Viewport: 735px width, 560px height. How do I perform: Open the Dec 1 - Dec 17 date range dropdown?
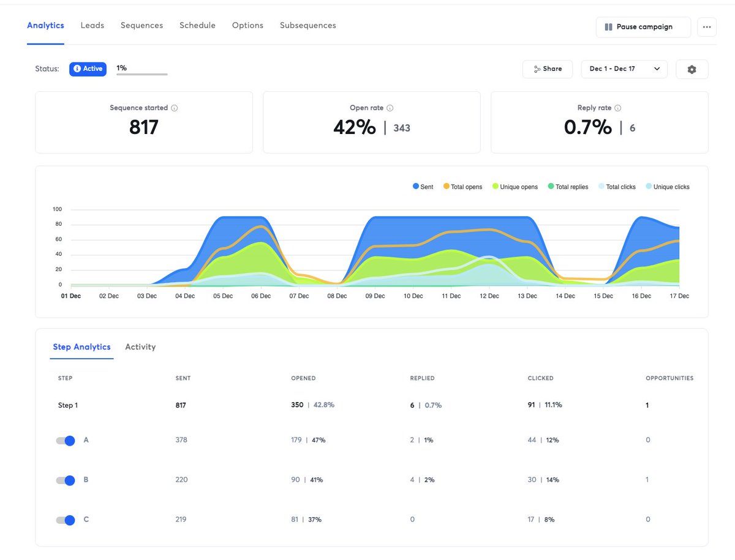pos(624,69)
